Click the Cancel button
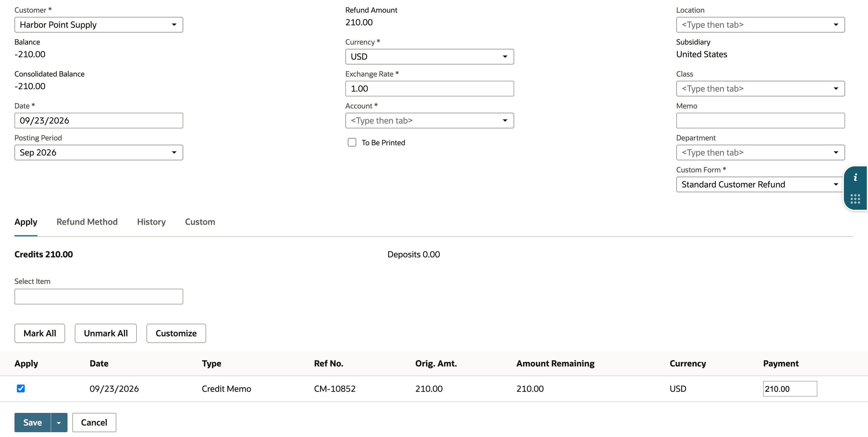 coord(94,423)
